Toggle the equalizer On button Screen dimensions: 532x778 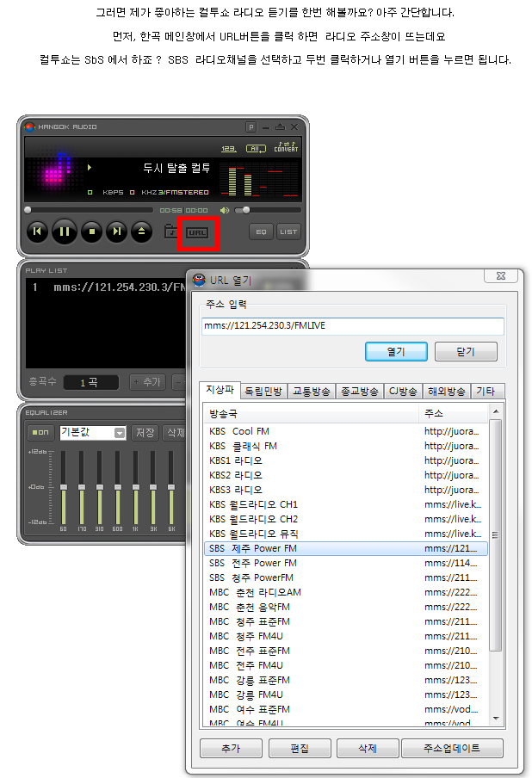pos(40,433)
